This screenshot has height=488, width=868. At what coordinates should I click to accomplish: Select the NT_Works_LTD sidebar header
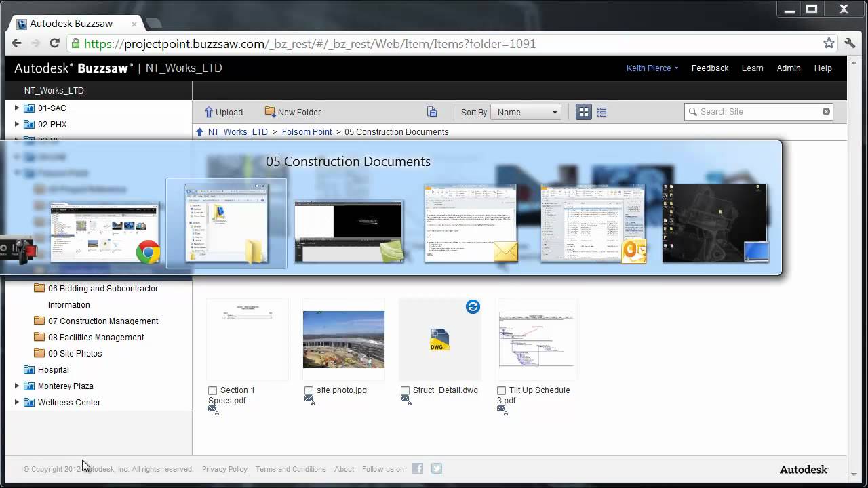point(54,90)
